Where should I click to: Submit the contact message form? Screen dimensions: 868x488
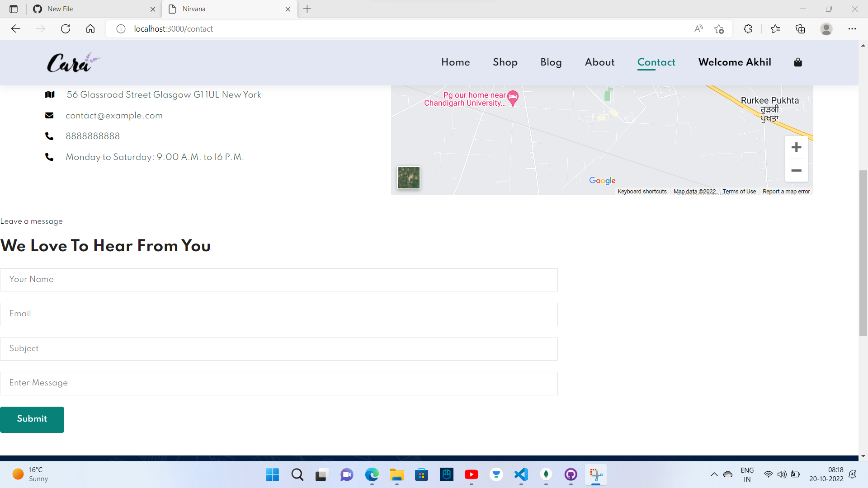tap(32, 419)
